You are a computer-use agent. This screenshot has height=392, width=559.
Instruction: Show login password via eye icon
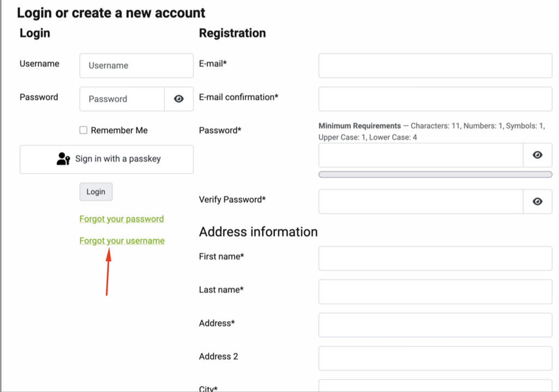(x=179, y=99)
